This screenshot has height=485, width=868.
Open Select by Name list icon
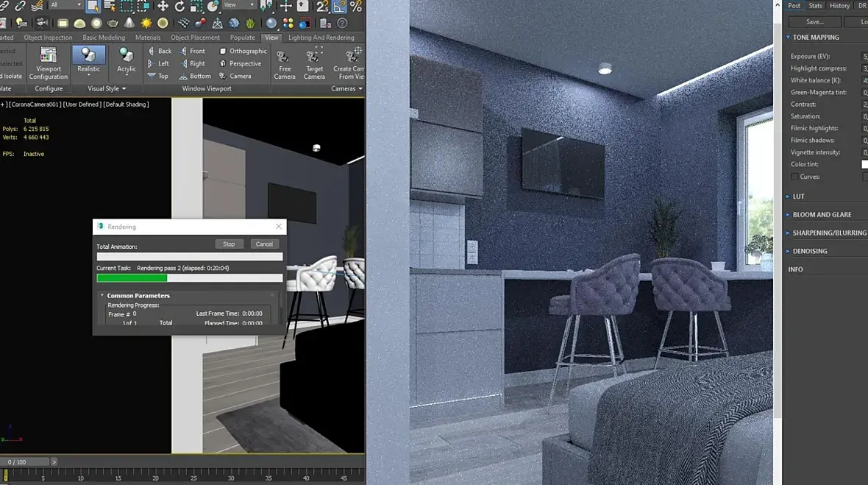click(110, 6)
